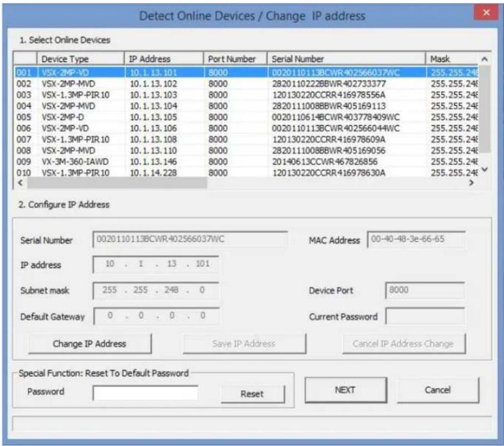Click IP address 10.1.13.110
Viewport: 504px width, 446px height.
coord(154,150)
